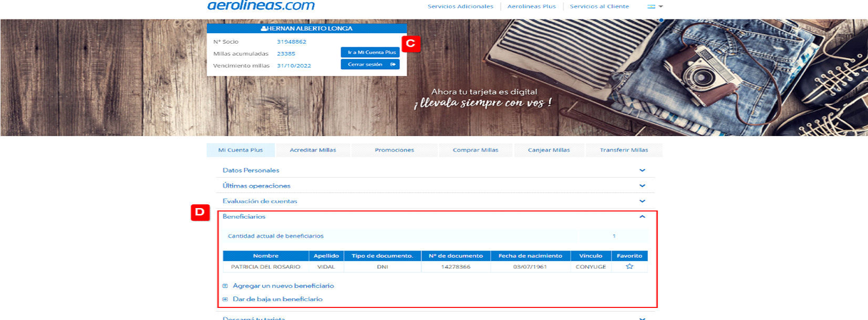Expand the Evaluación de cuentas section
Image resolution: width=868 pixels, height=320 pixels.
pos(642,201)
